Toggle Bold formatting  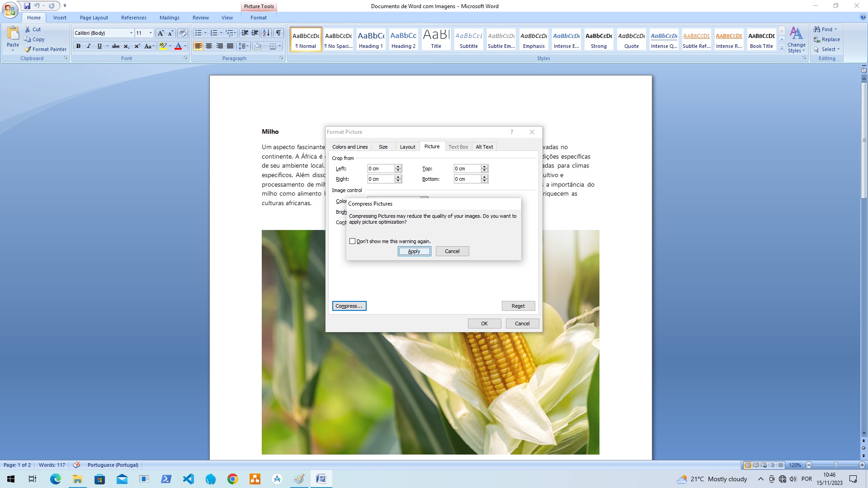[x=79, y=46]
